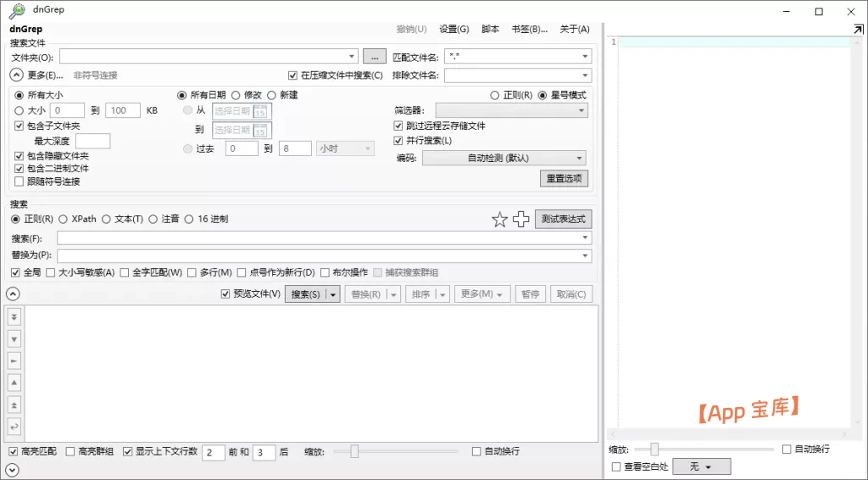868x480 pixels.
Task: Enable 跟随符号连接 checkbox
Action: tap(19, 181)
